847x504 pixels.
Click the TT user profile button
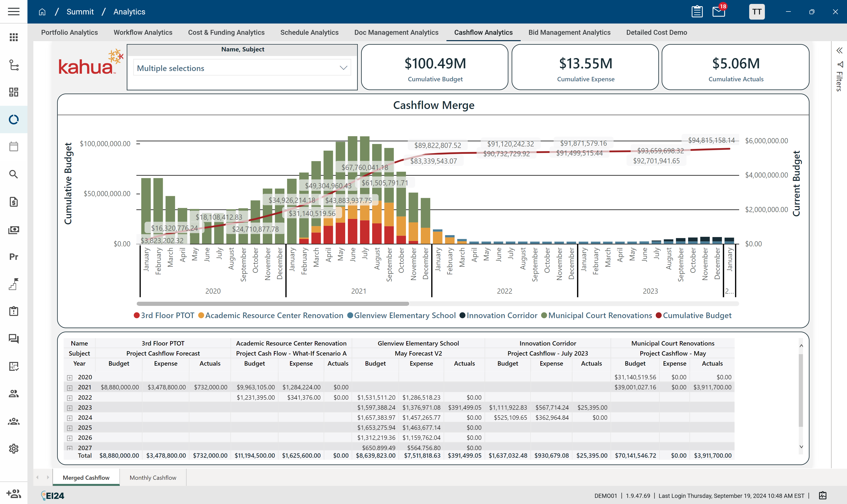[757, 12]
